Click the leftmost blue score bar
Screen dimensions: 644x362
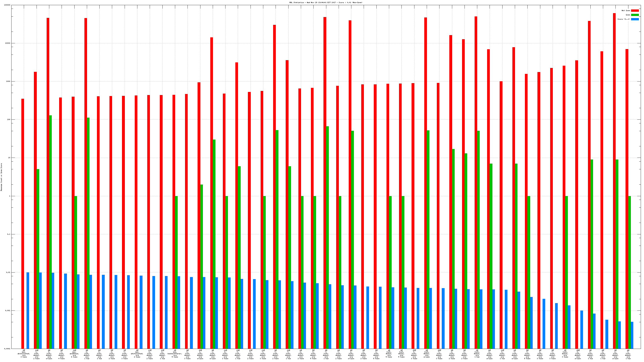pyautogui.click(x=28, y=310)
